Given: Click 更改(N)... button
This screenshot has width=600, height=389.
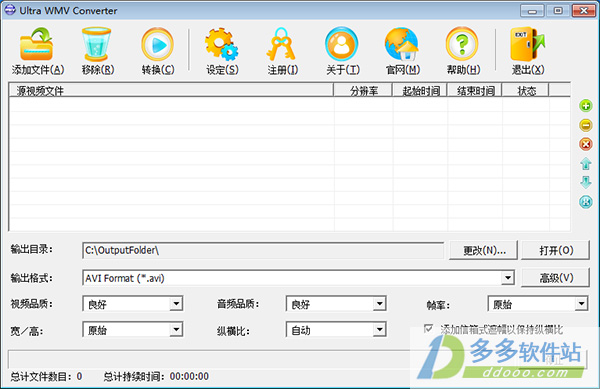Looking at the screenshot, I should (484, 250).
